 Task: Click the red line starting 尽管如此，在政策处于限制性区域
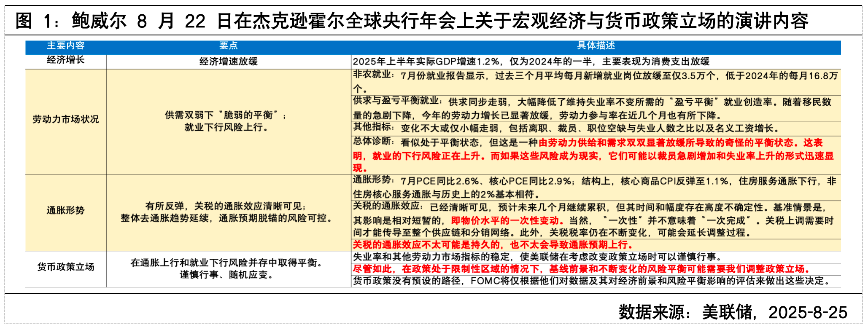(x=582, y=269)
